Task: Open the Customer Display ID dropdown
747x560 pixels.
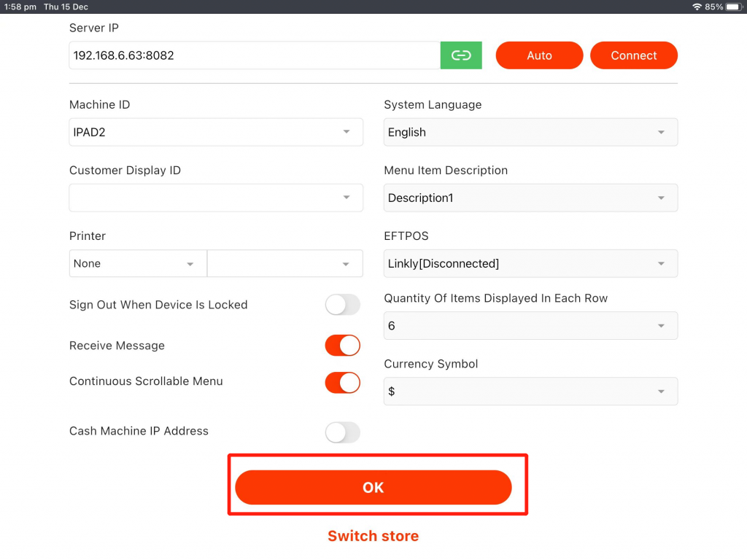Action: pyautogui.click(x=216, y=198)
